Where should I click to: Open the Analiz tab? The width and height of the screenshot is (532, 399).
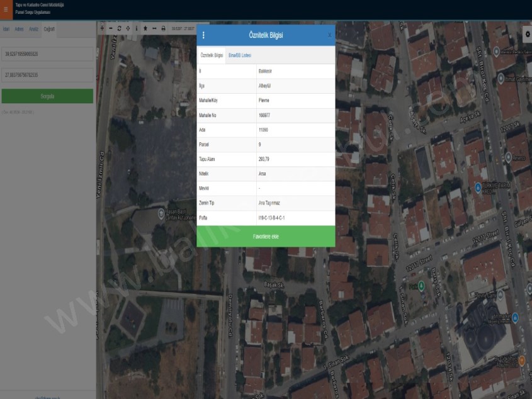(33, 29)
